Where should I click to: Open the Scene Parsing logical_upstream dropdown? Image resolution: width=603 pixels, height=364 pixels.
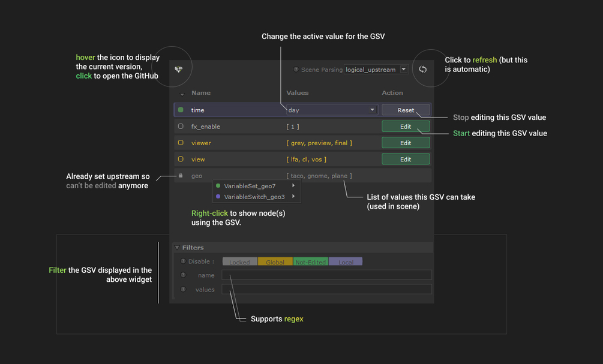[x=376, y=70]
